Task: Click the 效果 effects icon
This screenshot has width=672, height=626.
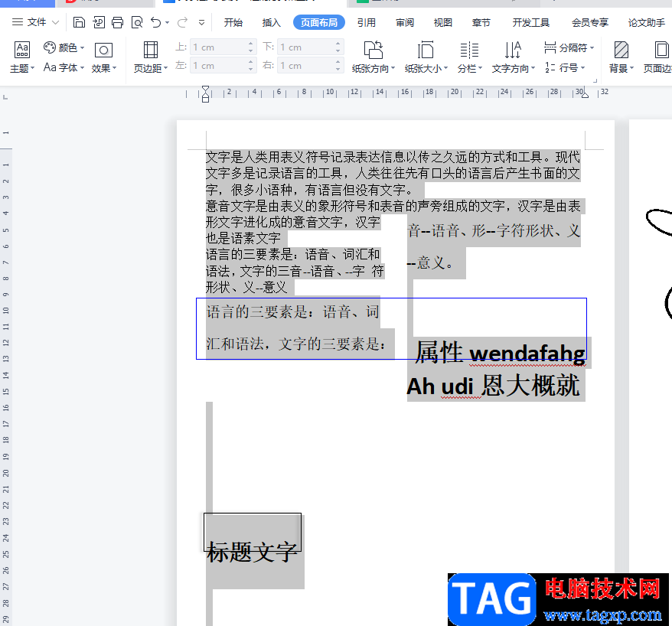Action: point(103,51)
